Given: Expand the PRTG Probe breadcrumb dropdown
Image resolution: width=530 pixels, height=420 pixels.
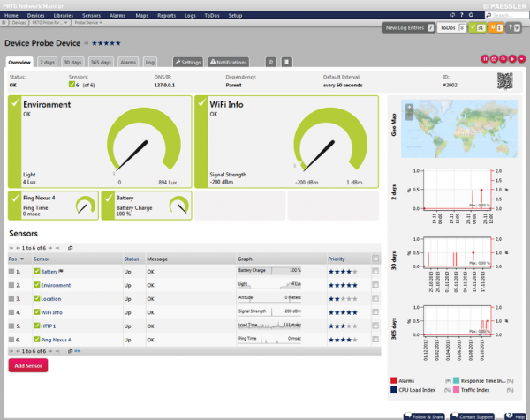Looking at the screenshot, I should [65, 23].
